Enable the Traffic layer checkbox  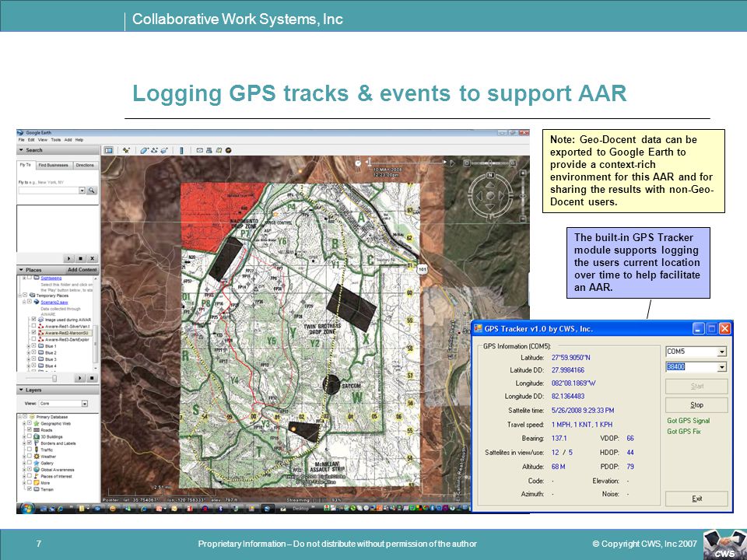coord(30,450)
